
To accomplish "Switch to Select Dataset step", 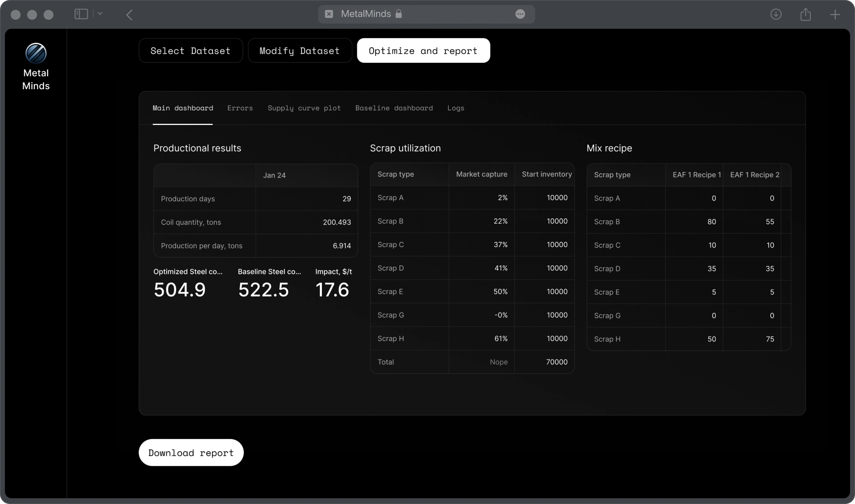I will point(190,51).
